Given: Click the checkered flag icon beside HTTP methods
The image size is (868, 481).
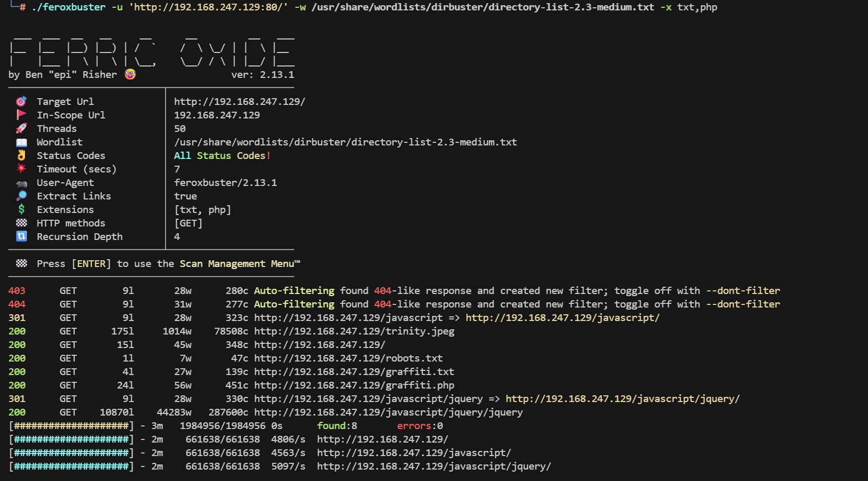Looking at the screenshot, I should [x=21, y=223].
